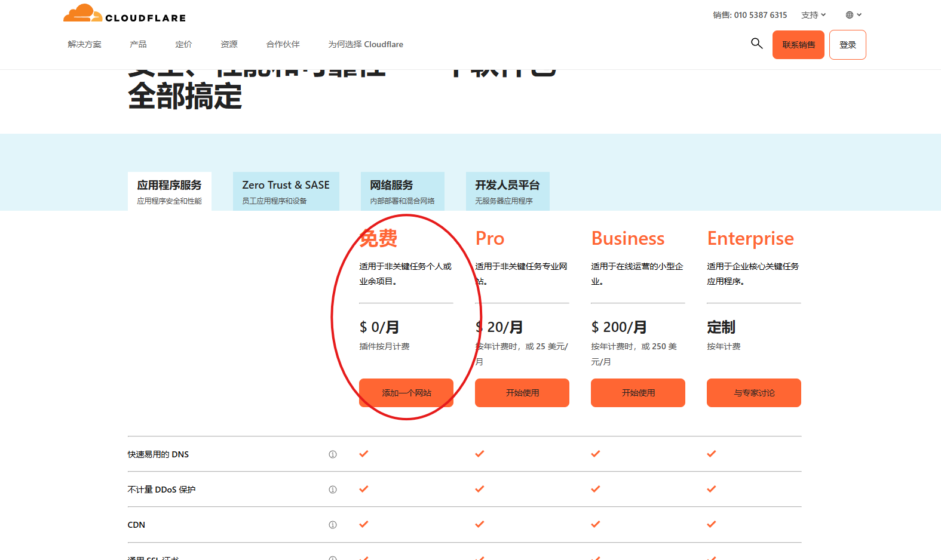Click 开始使用 under Business plan
Image resolution: width=941 pixels, height=560 pixels.
pos(638,393)
